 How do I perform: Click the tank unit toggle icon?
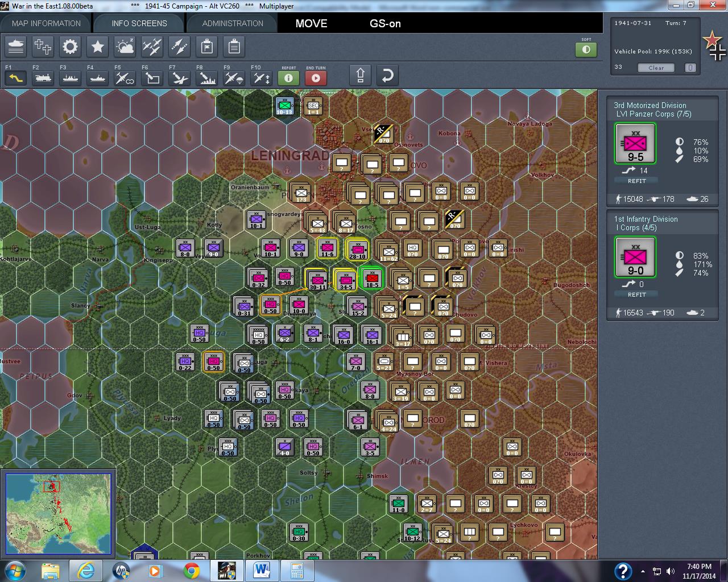(16, 47)
